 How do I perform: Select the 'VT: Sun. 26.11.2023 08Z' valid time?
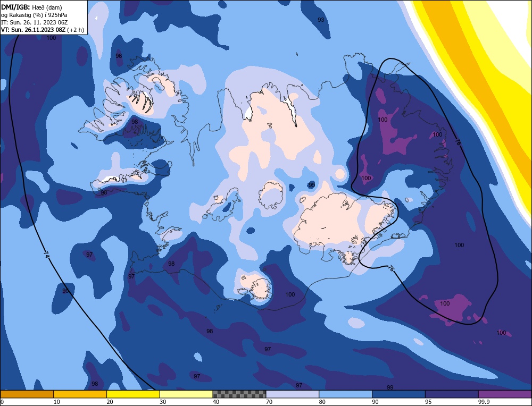pos(33,30)
